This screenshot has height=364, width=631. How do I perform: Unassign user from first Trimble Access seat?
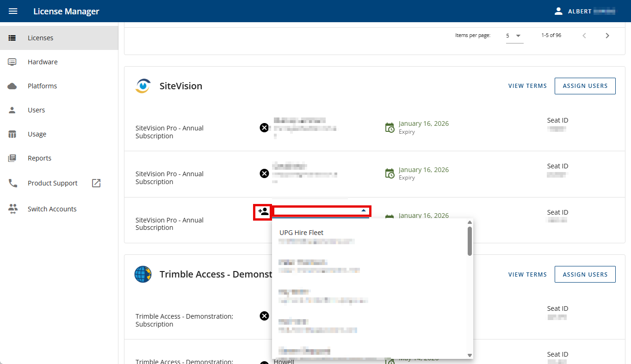(264, 316)
